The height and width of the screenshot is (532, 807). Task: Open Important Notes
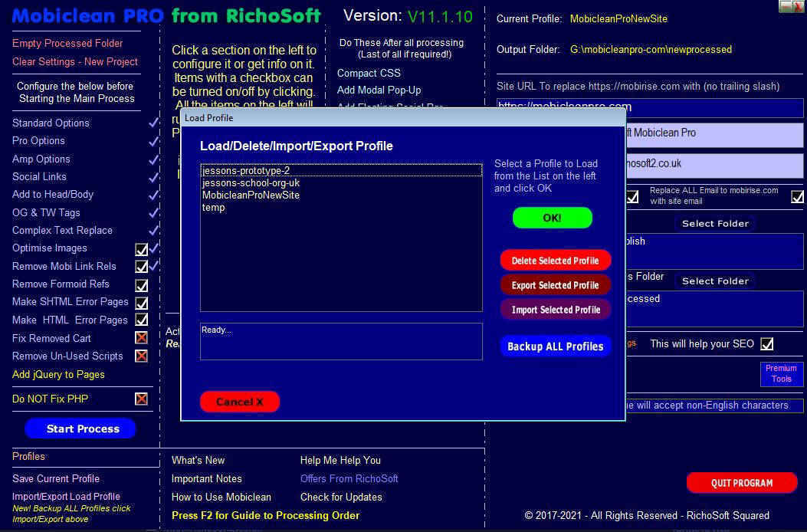(x=207, y=478)
